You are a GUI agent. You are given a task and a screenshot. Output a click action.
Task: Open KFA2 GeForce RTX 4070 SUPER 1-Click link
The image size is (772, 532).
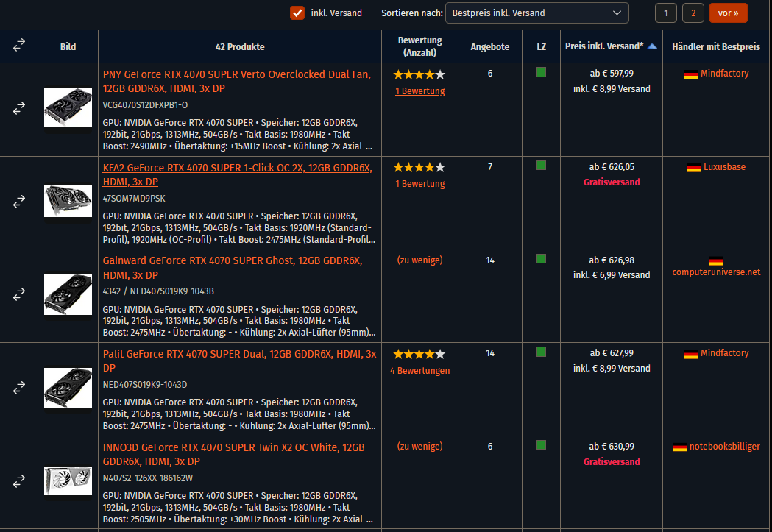237,174
